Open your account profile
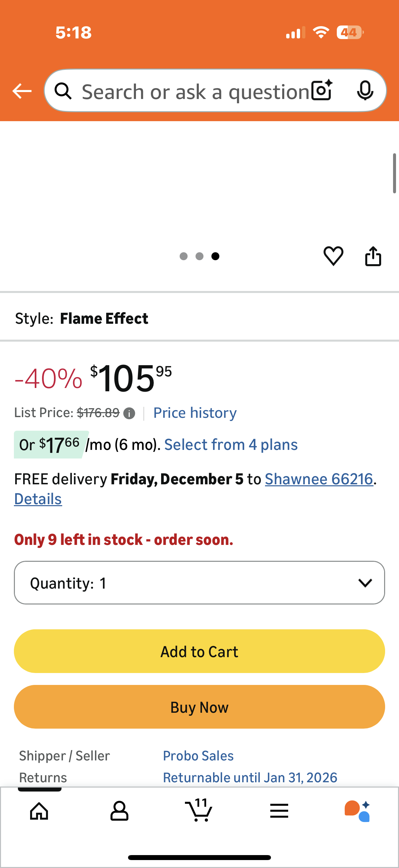This screenshot has height=868, width=399. point(119,811)
